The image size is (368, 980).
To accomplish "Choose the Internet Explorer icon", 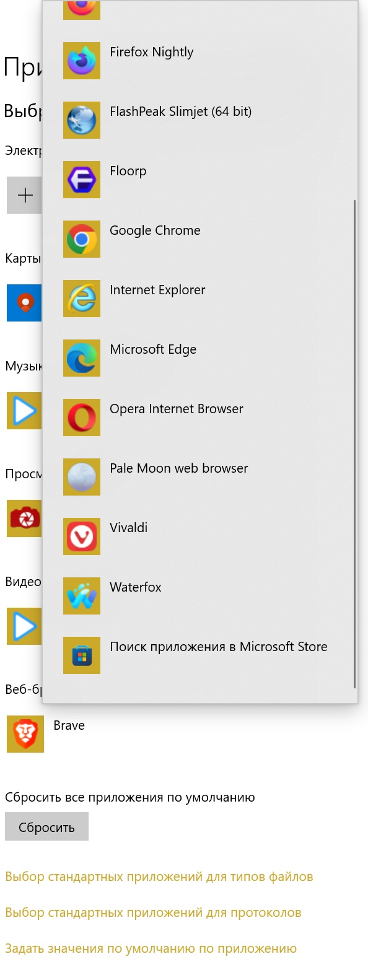I will click(x=82, y=299).
